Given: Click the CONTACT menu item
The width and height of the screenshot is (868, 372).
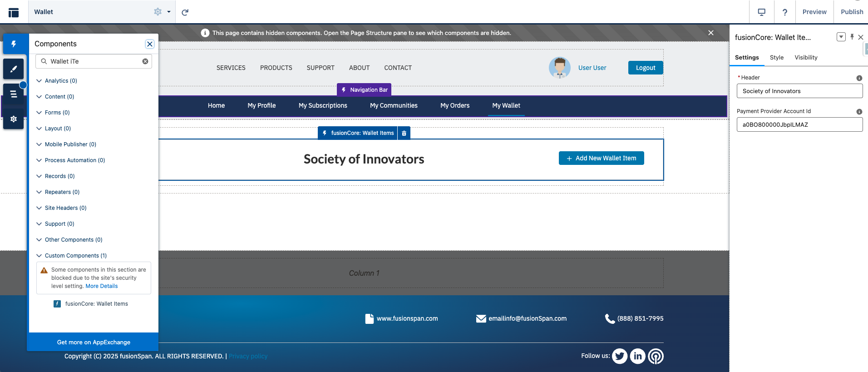Looking at the screenshot, I should (x=398, y=68).
